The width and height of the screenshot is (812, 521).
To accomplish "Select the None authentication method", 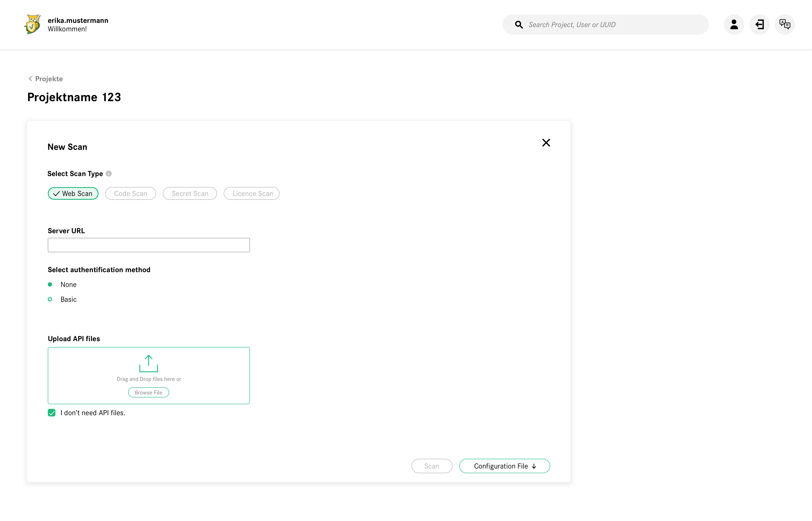I will pyautogui.click(x=50, y=284).
